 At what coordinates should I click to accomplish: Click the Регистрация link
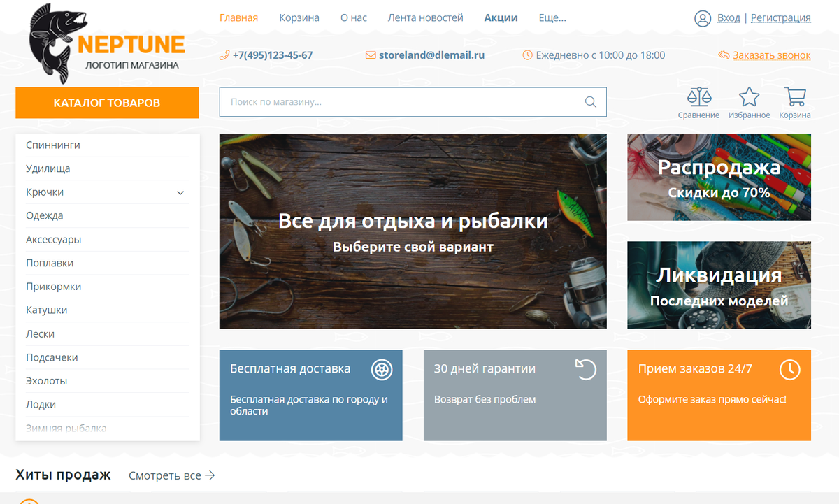pos(780,17)
